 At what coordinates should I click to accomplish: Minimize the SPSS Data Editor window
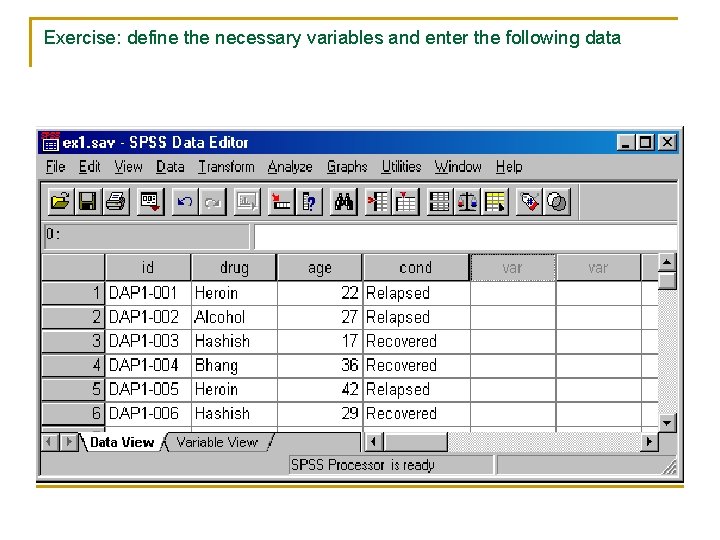tap(624, 142)
